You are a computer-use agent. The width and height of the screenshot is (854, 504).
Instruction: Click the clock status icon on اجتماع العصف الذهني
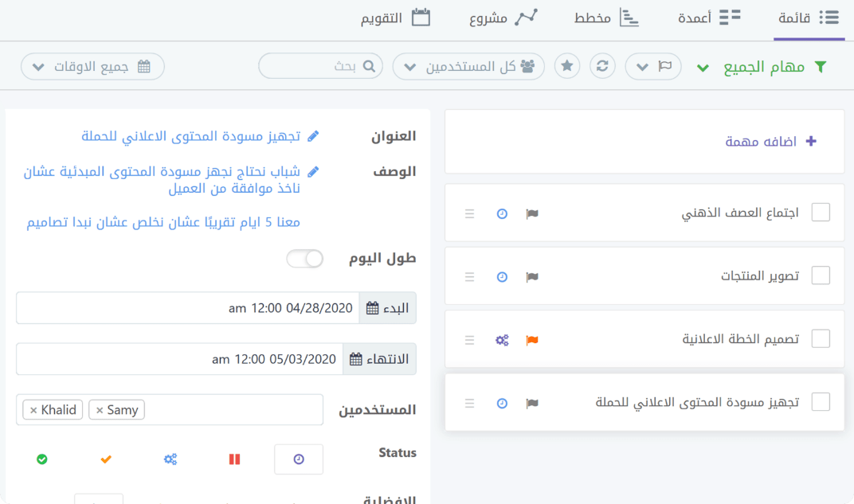tap(502, 214)
